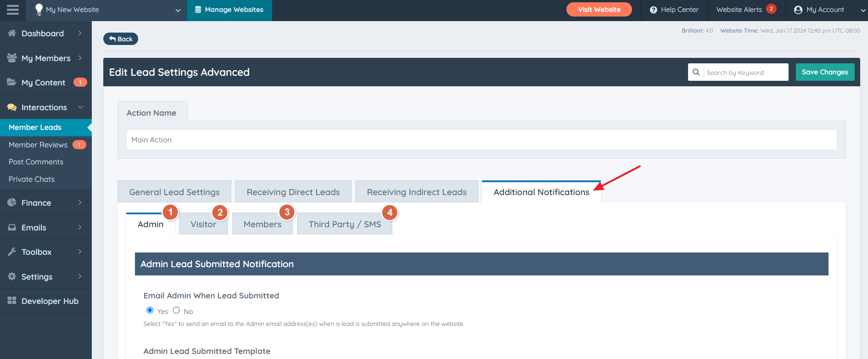Click the Toolbox wrench icon

click(12, 252)
